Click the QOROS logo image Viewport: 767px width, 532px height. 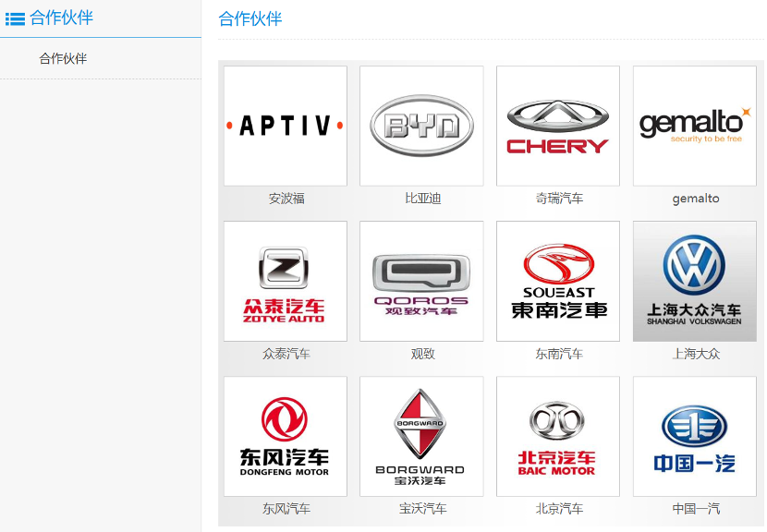421,281
